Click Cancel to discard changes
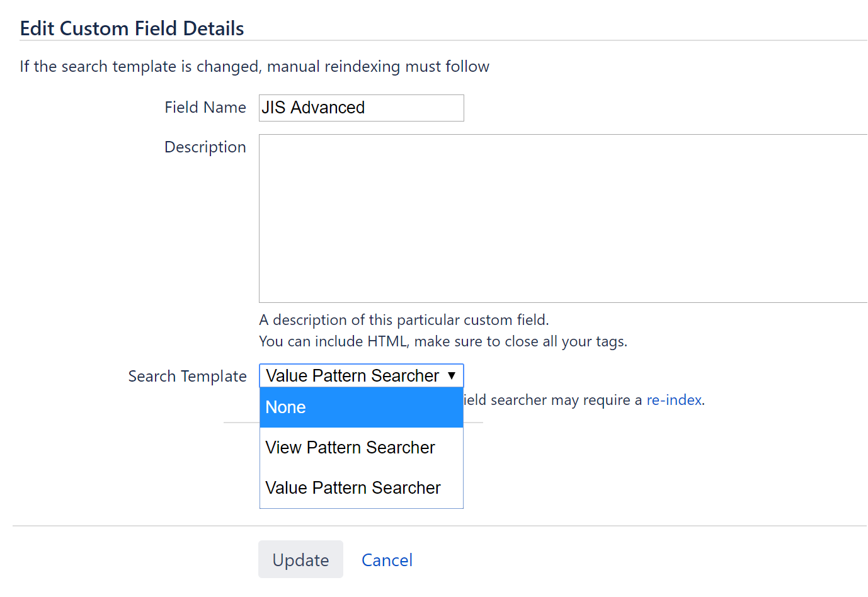Image resolution: width=868 pixels, height=597 pixels. (387, 560)
